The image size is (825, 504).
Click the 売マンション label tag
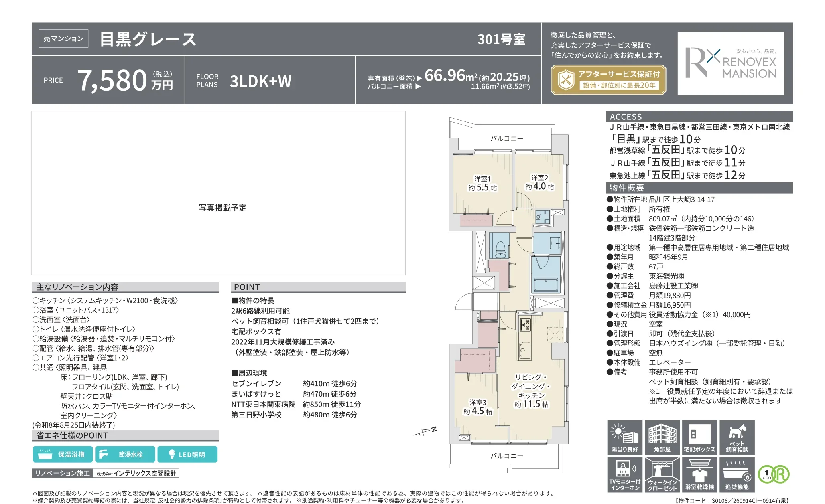pos(63,38)
